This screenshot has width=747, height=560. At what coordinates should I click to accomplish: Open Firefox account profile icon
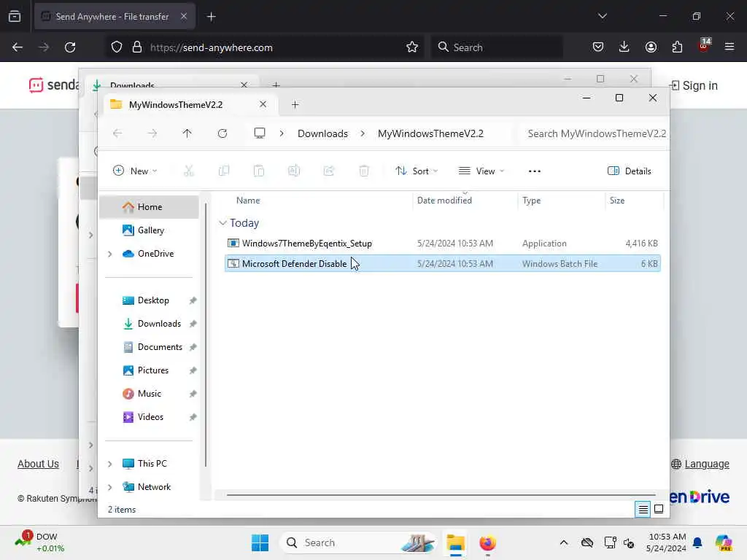tap(651, 47)
